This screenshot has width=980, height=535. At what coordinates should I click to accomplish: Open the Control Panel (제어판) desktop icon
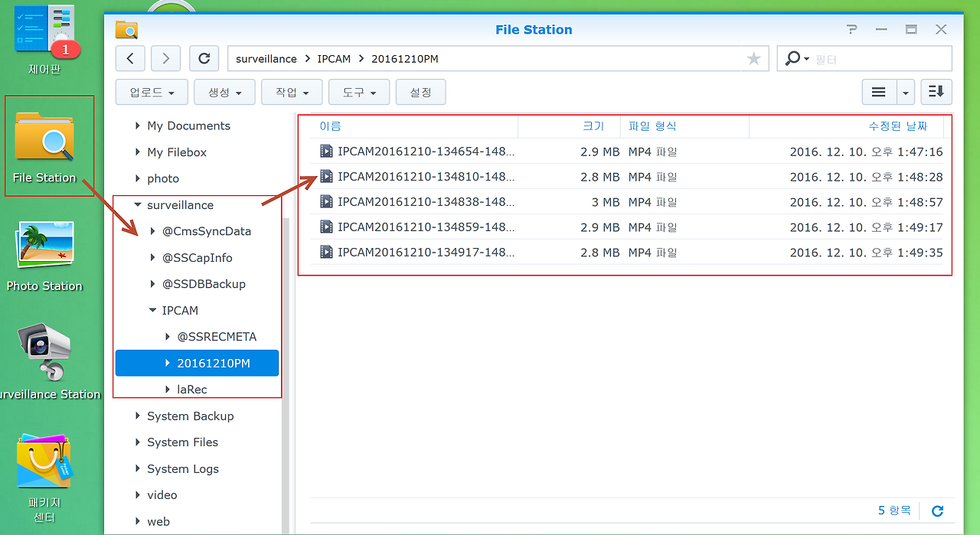coord(44,31)
